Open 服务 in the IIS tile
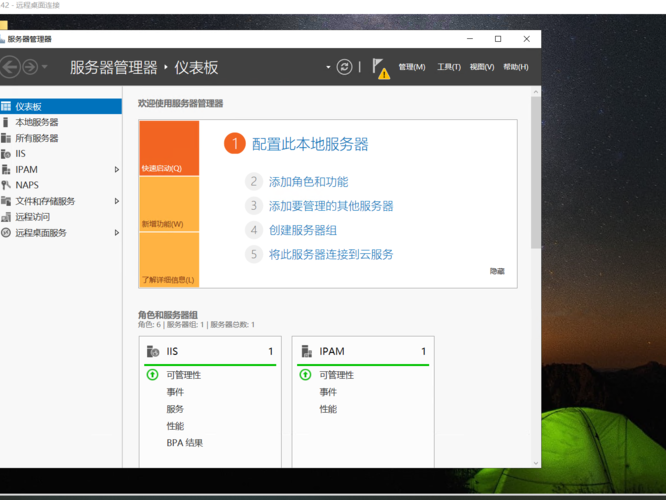This screenshot has height=500, width=666. click(175, 409)
